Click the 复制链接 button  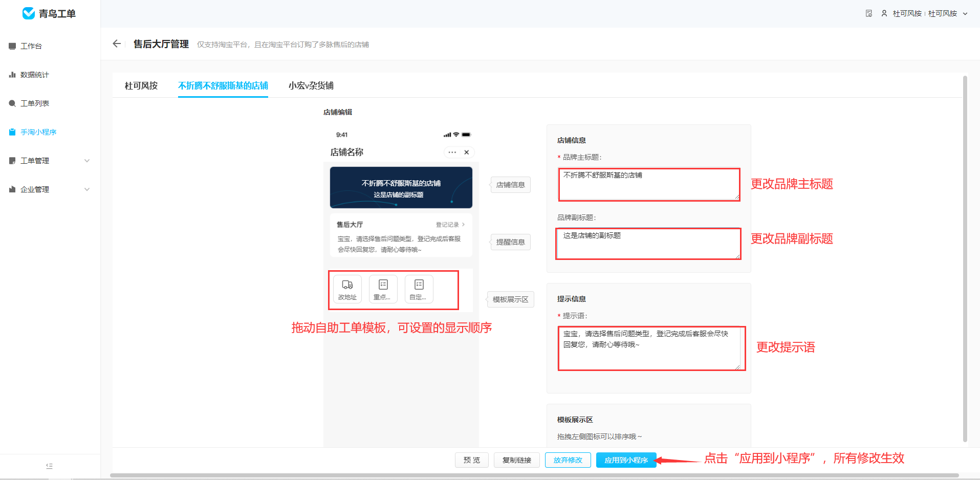(517, 460)
